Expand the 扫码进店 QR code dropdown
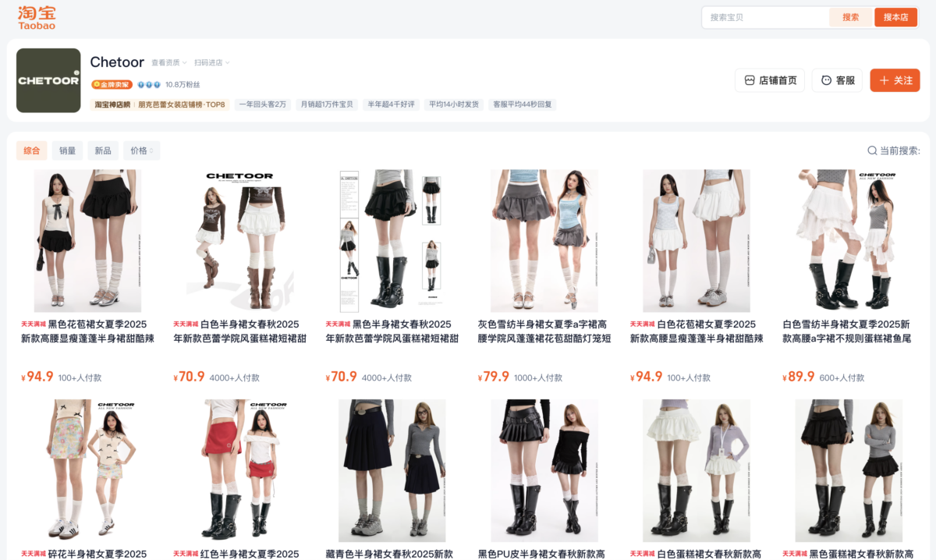 211,62
